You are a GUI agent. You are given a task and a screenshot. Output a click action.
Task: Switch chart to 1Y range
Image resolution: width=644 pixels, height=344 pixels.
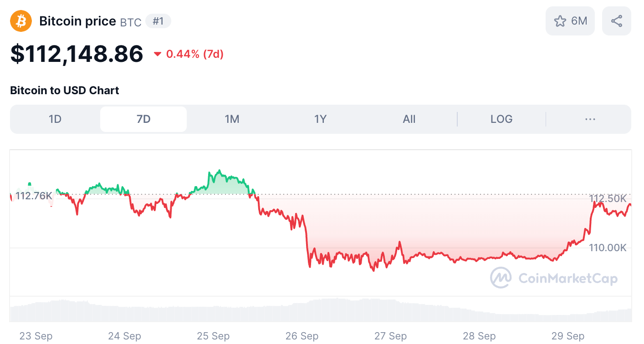point(321,119)
